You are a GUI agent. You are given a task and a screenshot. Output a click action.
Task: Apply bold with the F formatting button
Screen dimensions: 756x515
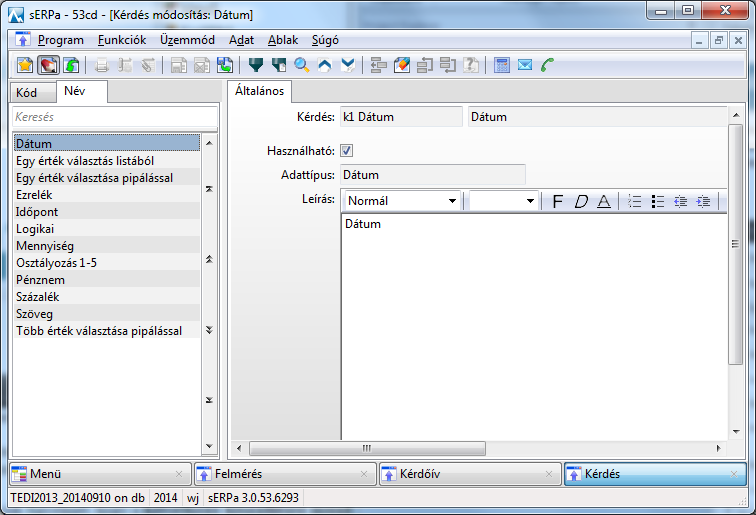[557, 202]
